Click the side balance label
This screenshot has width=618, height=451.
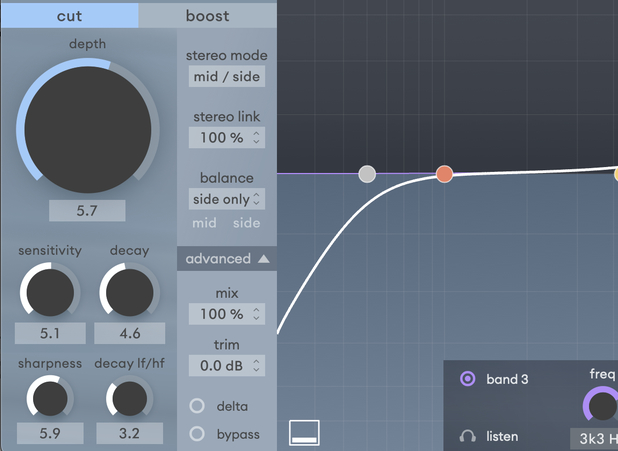[x=247, y=223]
